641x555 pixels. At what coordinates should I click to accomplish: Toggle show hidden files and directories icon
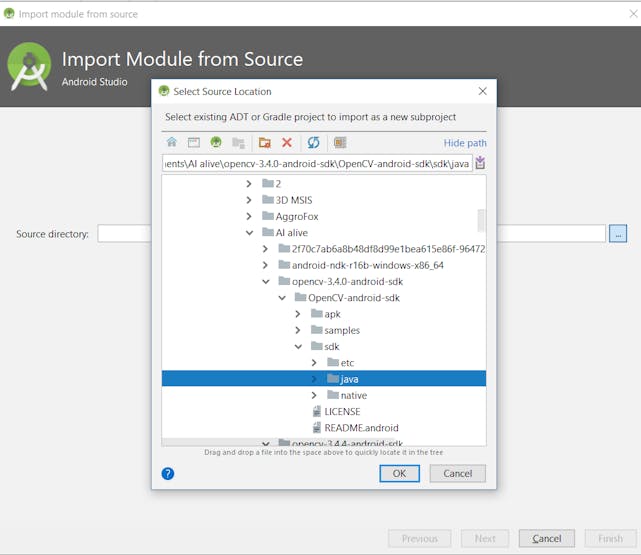[x=340, y=143]
